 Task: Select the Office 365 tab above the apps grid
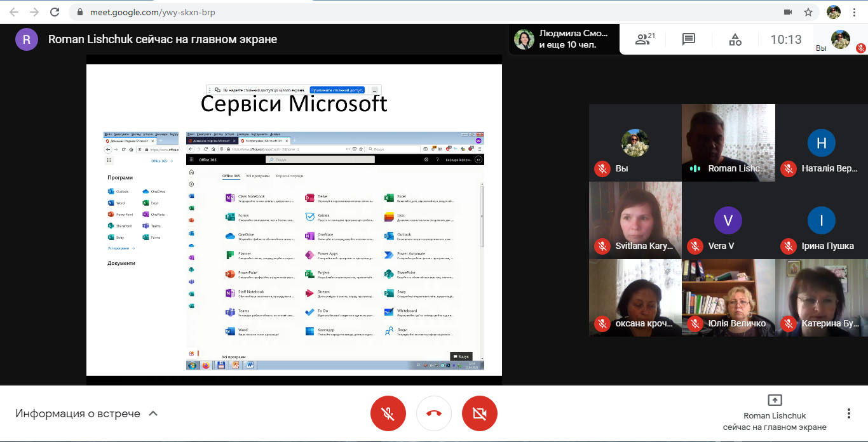[231, 176]
